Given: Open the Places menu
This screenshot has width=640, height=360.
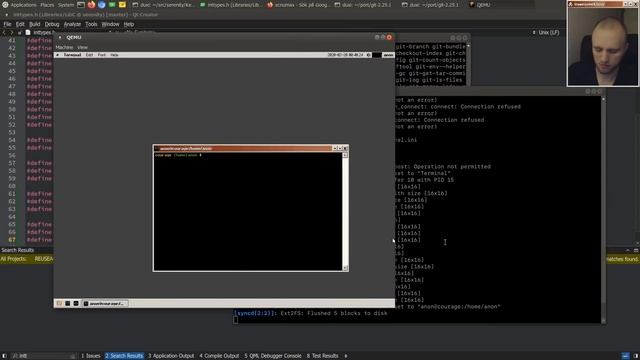Looking at the screenshot, I should pyautogui.click(x=47, y=5).
